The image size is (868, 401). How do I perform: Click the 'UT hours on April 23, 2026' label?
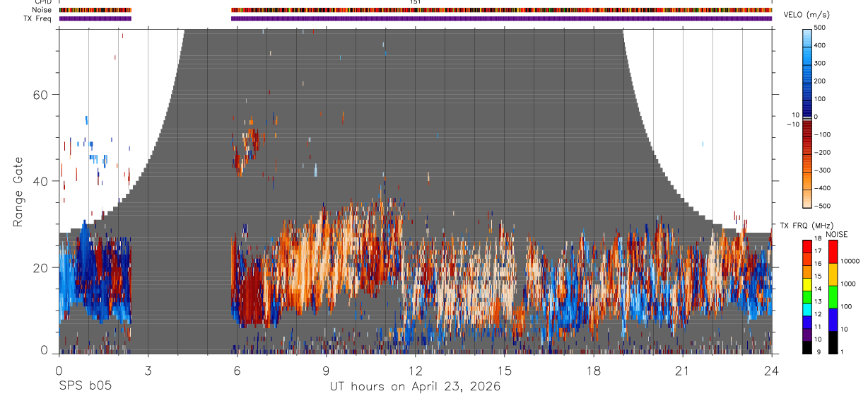click(x=415, y=387)
